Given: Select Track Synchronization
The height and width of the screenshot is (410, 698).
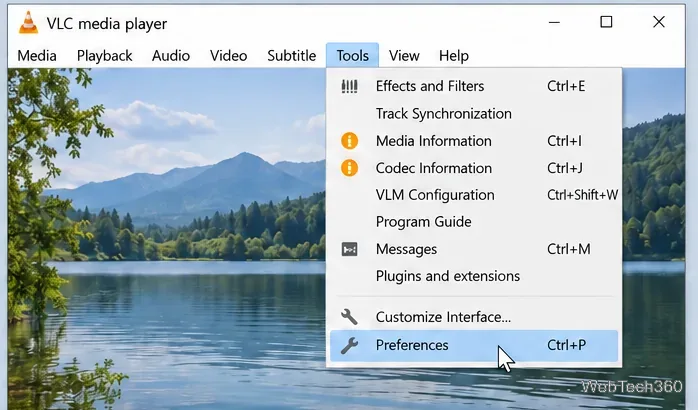Looking at the screenshot, I should [x=474, y=114].
